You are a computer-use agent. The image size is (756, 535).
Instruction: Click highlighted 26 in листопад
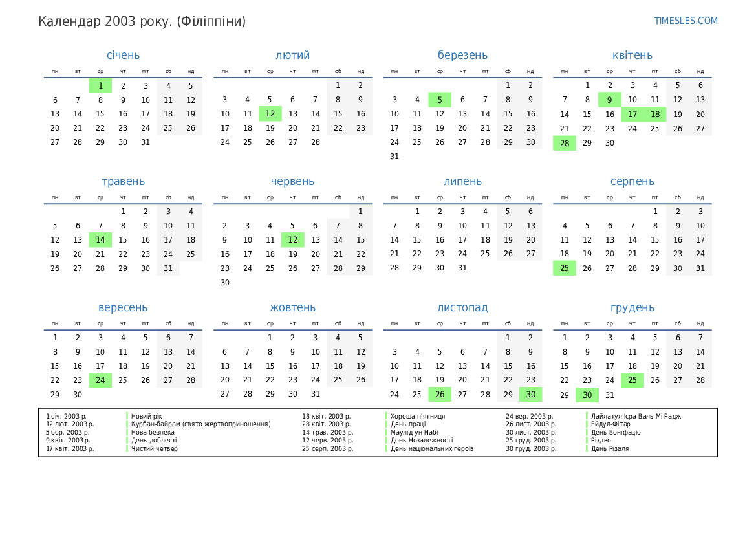(440, 395)
